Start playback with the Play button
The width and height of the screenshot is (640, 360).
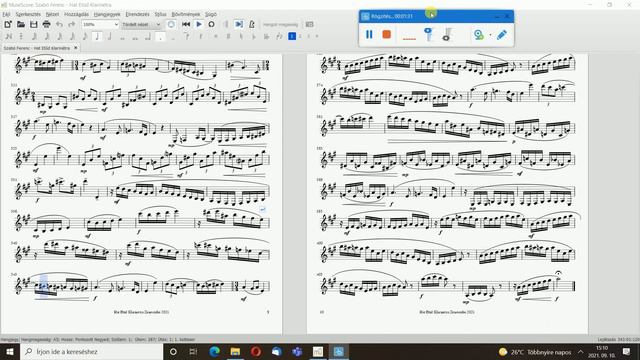[x=199, y=24]
